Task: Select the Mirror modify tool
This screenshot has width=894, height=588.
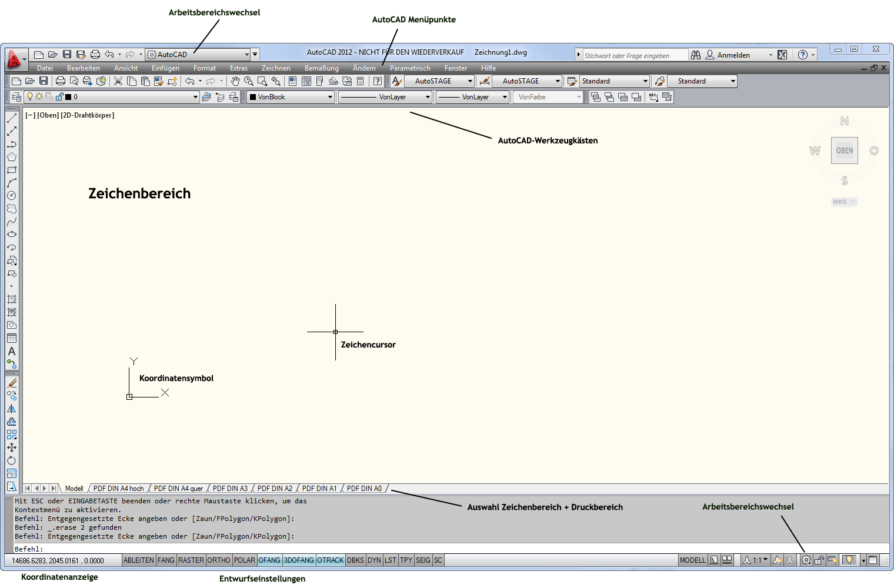Action: pos(12,409)
